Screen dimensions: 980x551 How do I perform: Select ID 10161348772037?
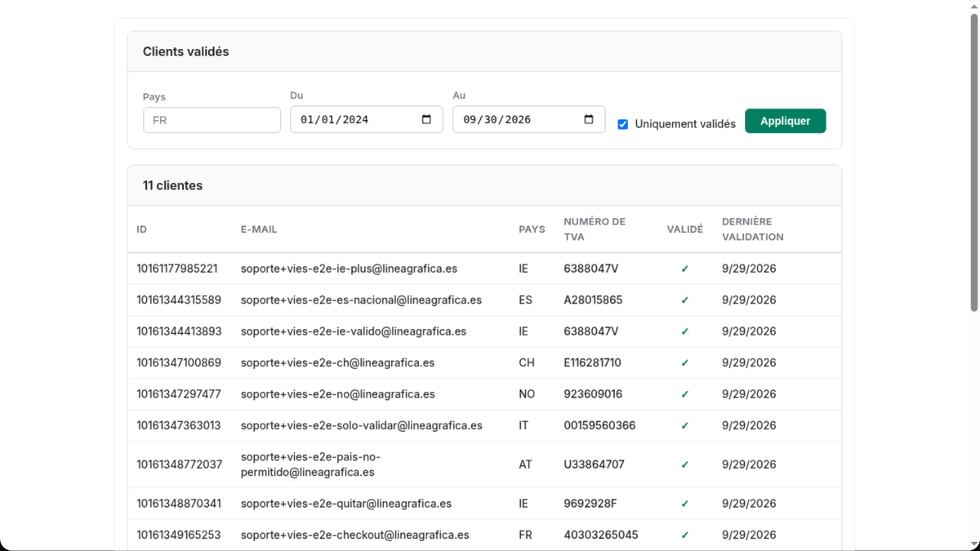179,464
